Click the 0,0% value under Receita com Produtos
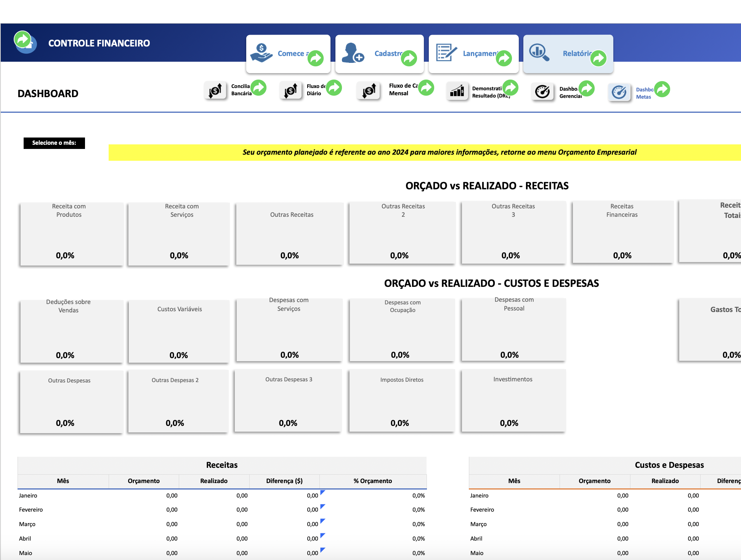Image resolution: width=741 pixels, height=560 pixels. point(65,255)
